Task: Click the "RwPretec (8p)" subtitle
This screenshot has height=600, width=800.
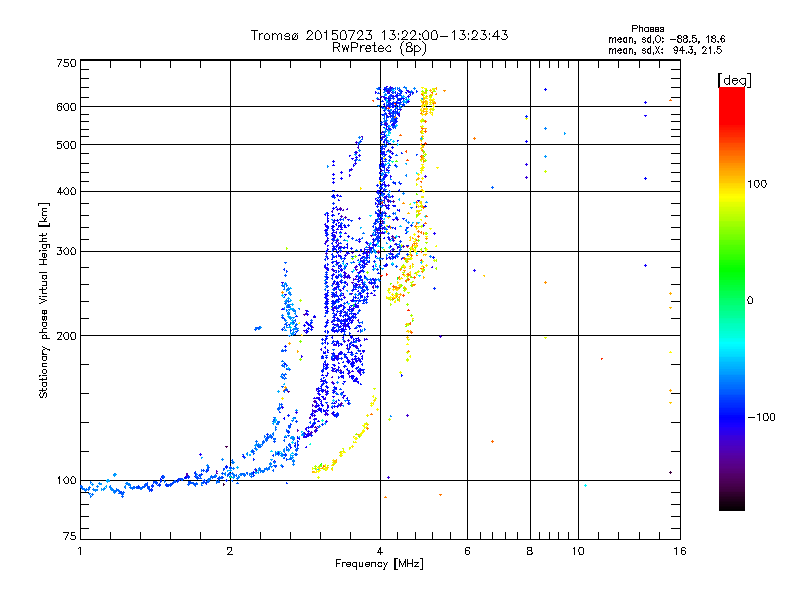Action: [x=379, y=48]
